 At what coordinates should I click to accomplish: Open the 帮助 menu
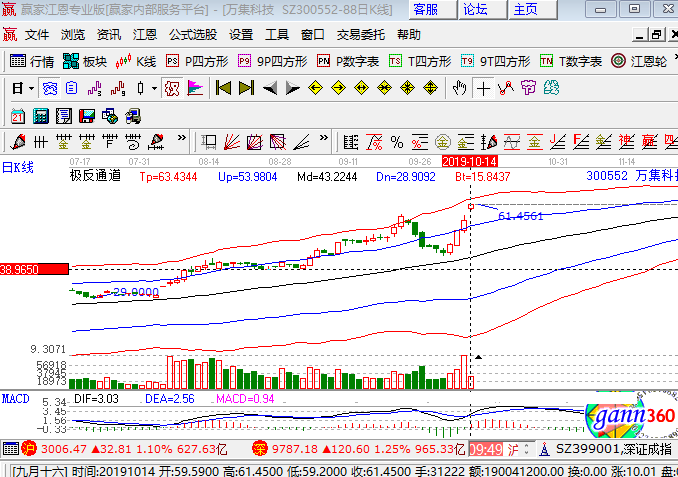click(x=409, y=35)
